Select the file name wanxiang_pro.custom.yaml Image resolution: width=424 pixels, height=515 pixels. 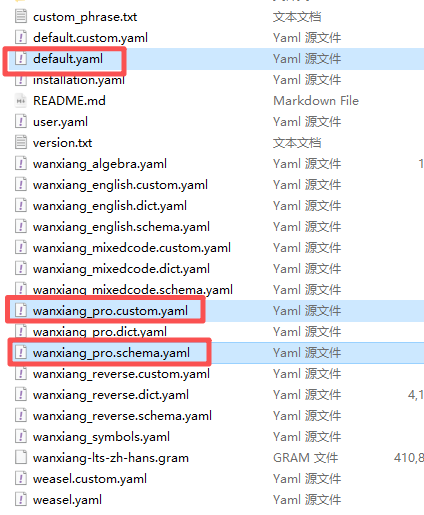click(110, 311)
